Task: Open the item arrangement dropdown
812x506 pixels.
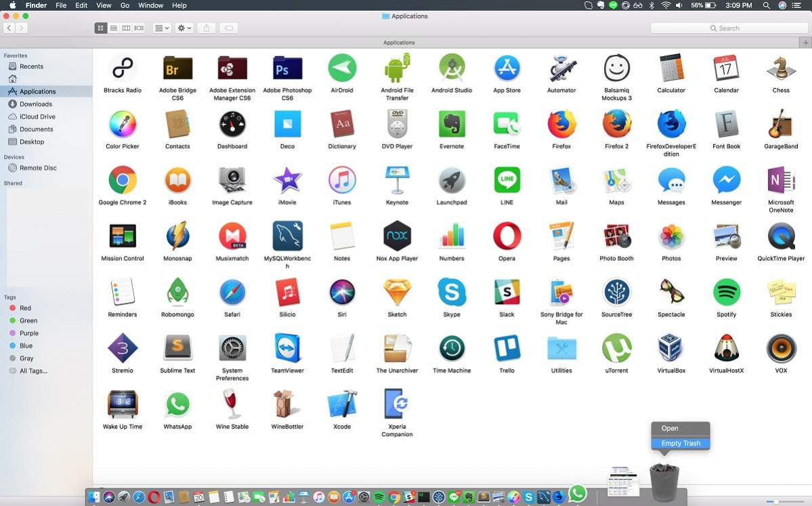Action: click(x=162, y=28)
